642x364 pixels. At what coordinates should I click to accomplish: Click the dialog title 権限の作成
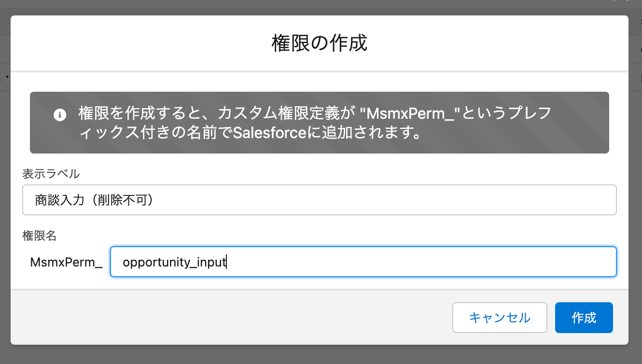(320, 43)
